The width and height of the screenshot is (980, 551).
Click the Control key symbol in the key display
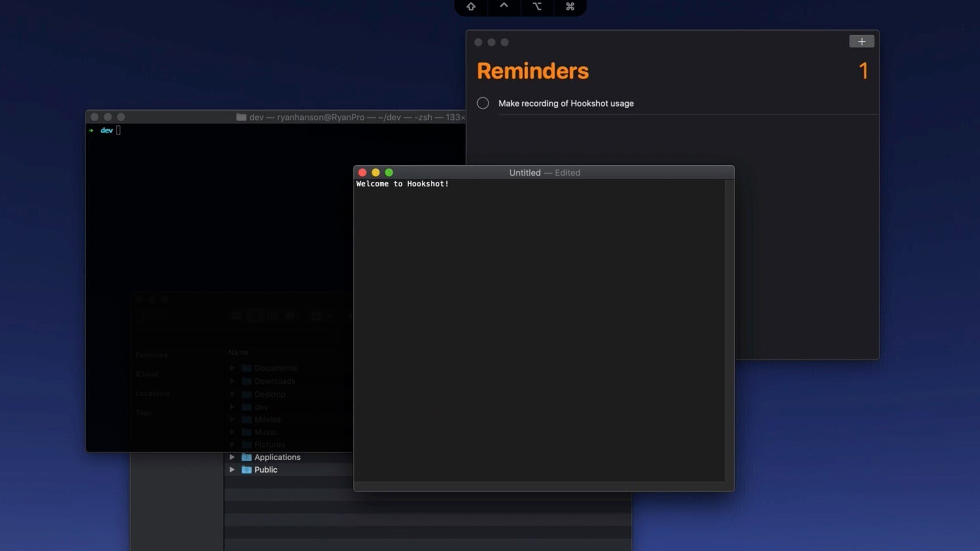pyautogui.click(x=504, y=6)
